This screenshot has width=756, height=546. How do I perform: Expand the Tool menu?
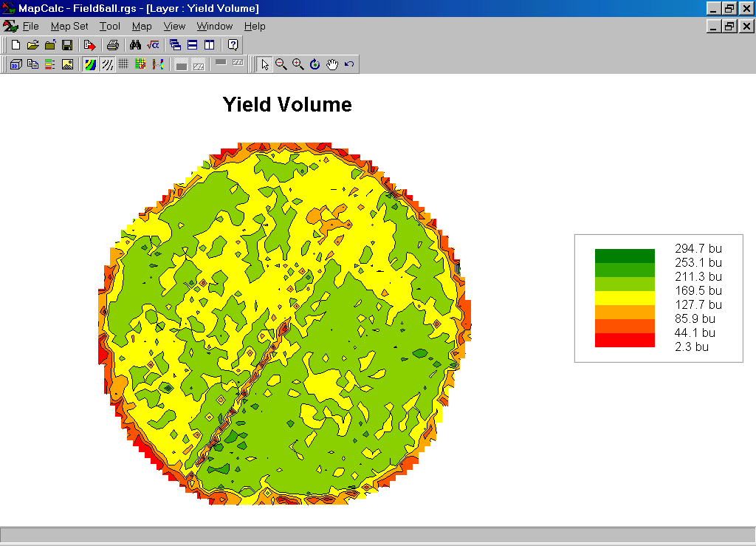coord(110,26)
